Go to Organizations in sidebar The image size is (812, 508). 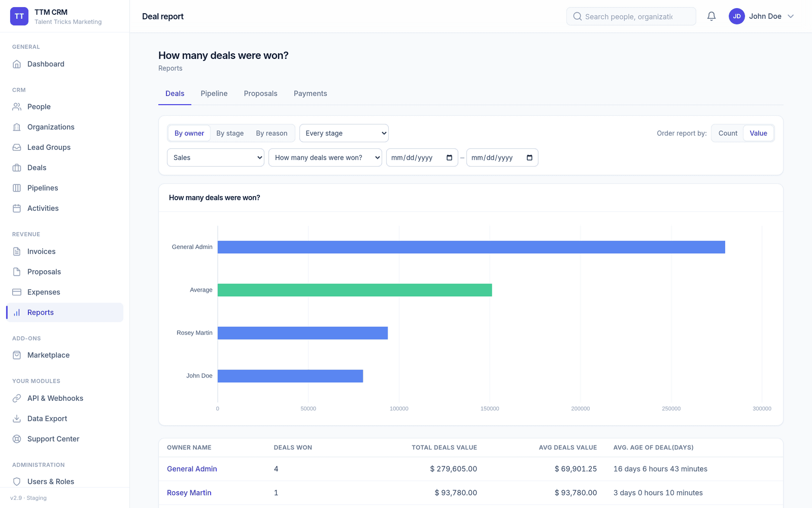(x=64, y=127)
